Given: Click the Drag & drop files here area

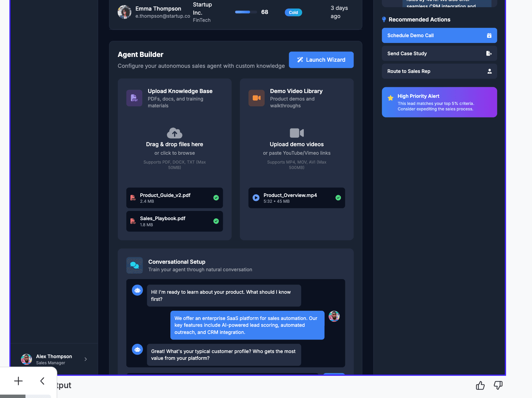Looking at the screenshot, I should coord(174,149).
